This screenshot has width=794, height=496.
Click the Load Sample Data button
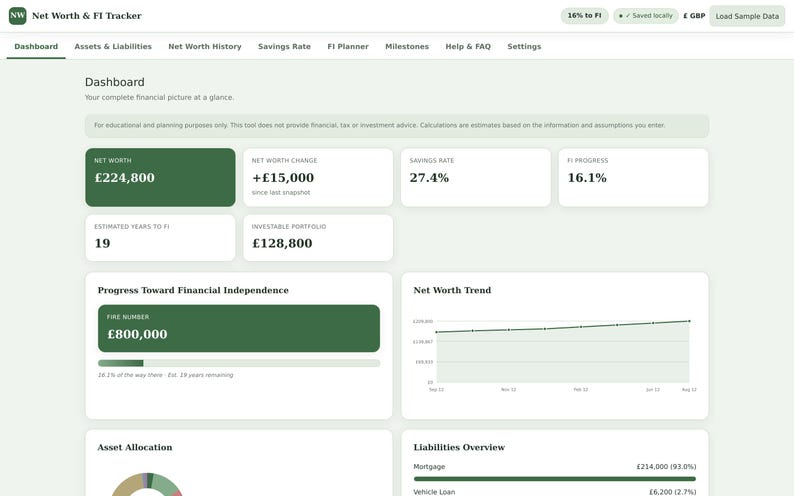tap(747, 16)
